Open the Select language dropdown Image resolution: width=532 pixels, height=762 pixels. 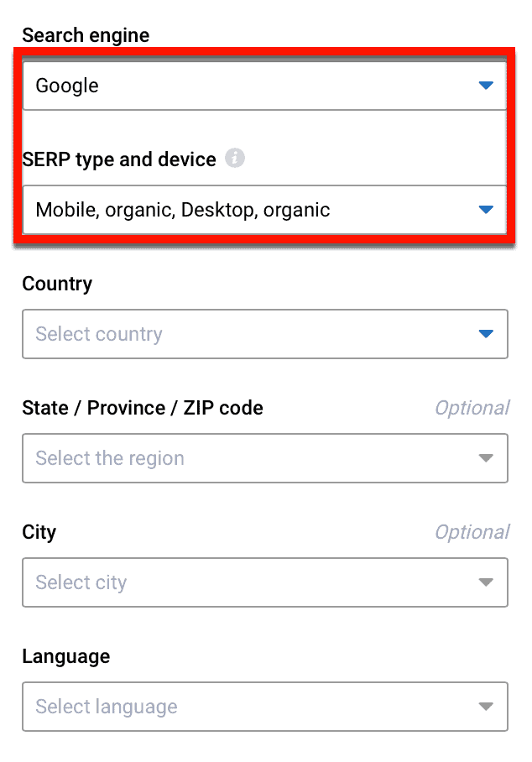(x=265, y=707)
